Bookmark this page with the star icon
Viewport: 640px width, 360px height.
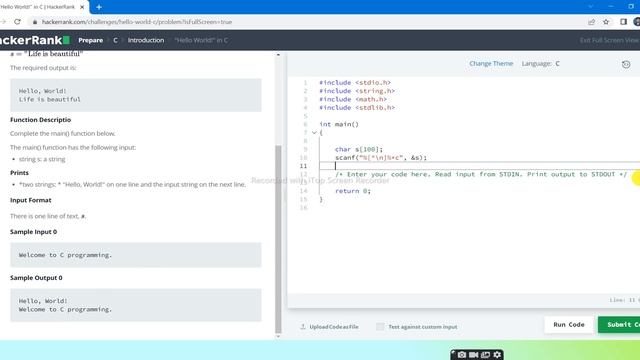(x=606, y=22)
